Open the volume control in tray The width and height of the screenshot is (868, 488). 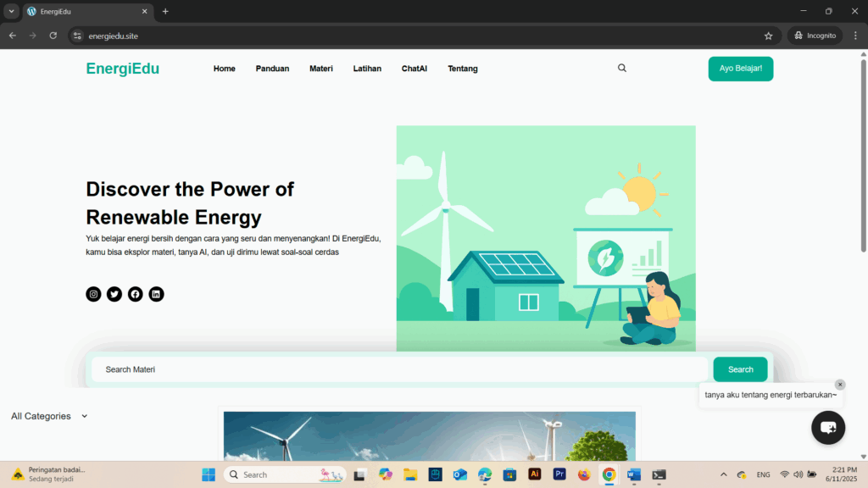point(798,474)
